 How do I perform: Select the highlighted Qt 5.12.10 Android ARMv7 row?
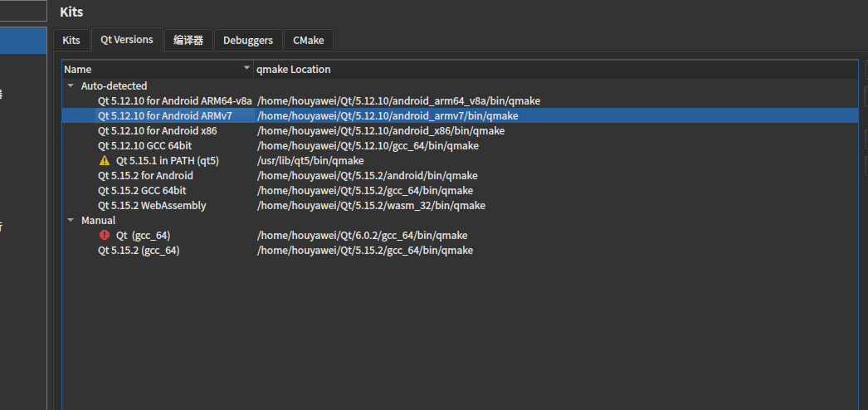pyautogui.click(x=164, y=116)
